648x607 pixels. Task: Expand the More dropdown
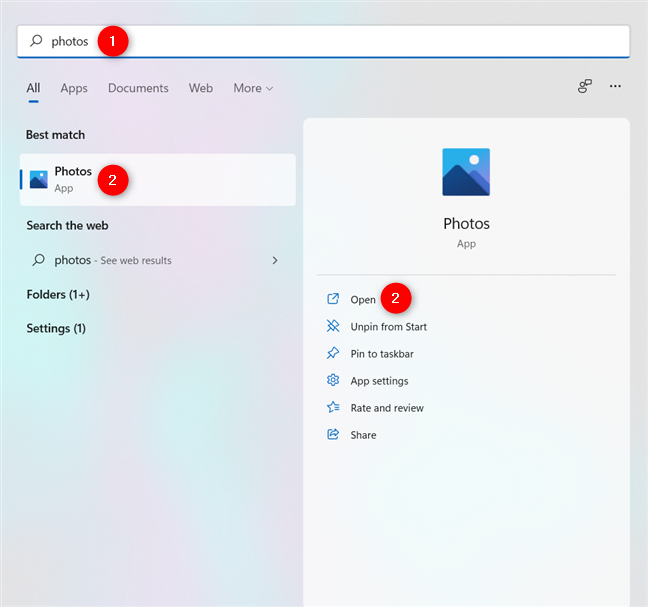point(253,88)
